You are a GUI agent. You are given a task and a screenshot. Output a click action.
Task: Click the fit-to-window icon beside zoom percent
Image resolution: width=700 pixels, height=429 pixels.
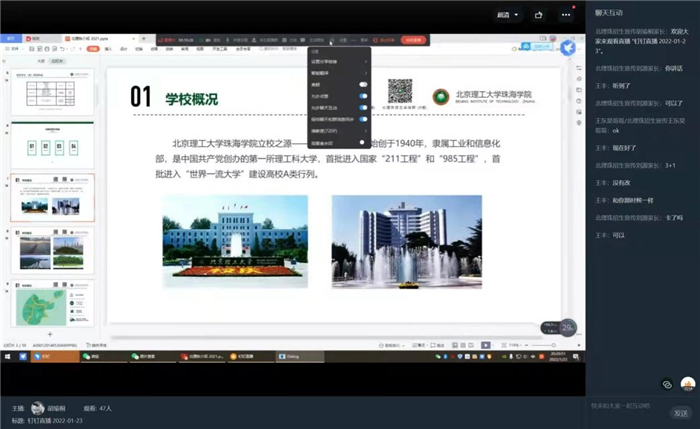tap(504, 345)
